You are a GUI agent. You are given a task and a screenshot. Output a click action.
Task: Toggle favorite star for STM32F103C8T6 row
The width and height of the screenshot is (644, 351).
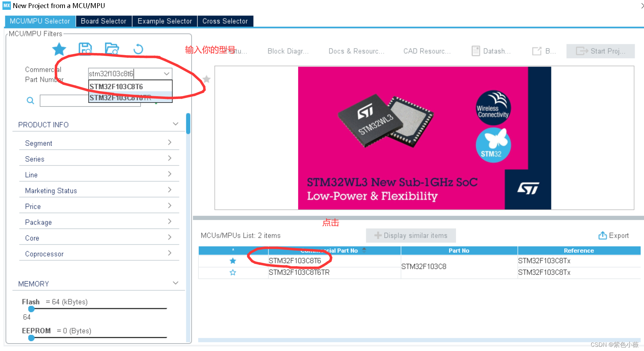pyautogui.click(x=233, y=261)
